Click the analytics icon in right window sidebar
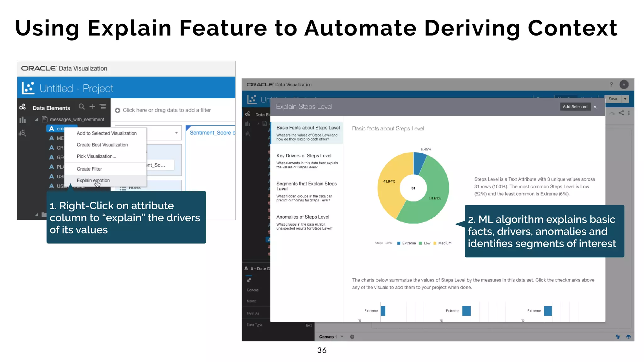The image size is (644, 362). 247,134
